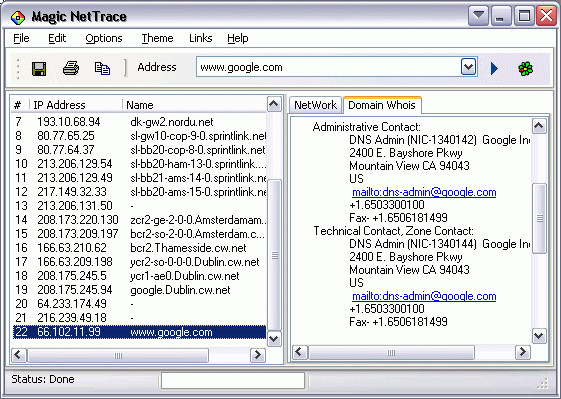
Task: Click the Copy icon in toolbar
Action: 102,68
